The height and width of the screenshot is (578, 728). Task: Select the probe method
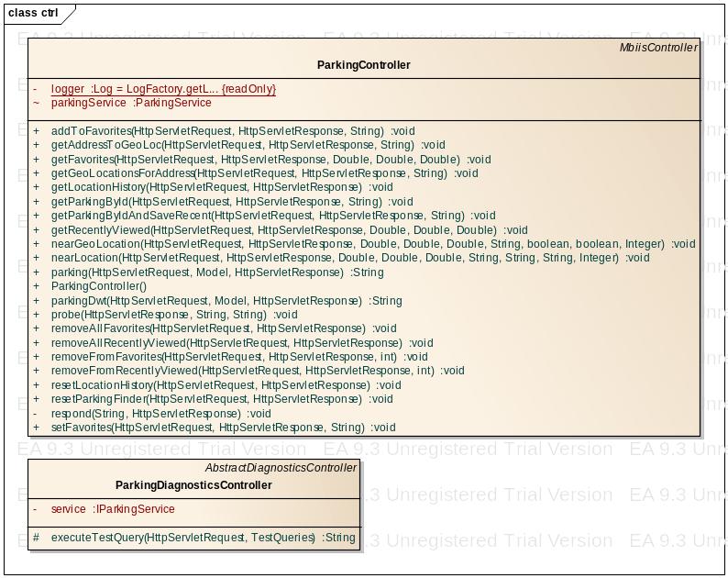pos(174,315)
